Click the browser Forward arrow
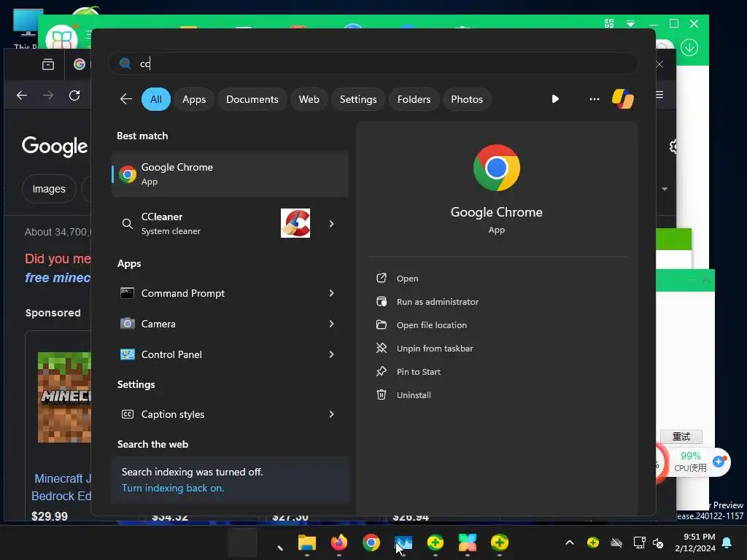This screenshot has height=560, width=747. click(x=48, y=96)
